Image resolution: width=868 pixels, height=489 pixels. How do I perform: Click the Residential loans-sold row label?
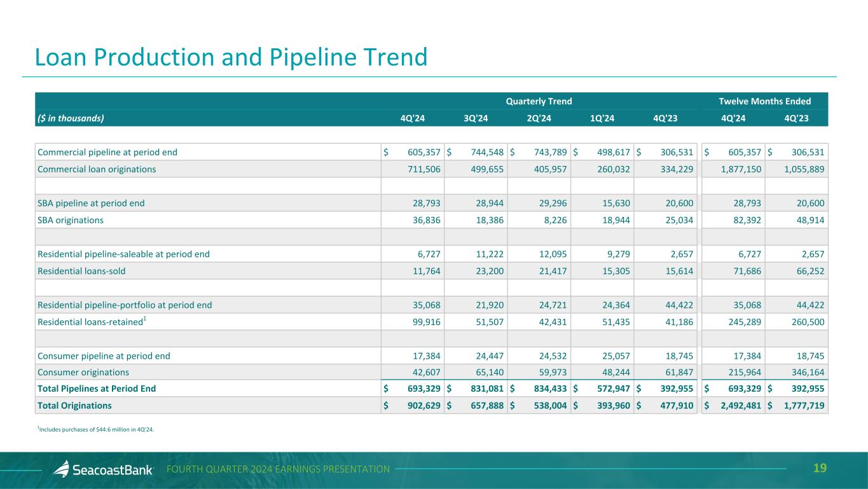point(81,271)
